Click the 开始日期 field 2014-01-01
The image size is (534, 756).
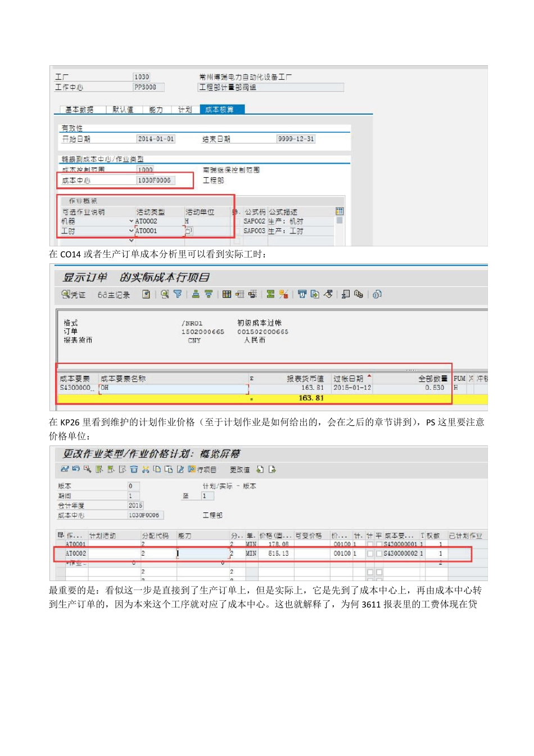(156, 139)
